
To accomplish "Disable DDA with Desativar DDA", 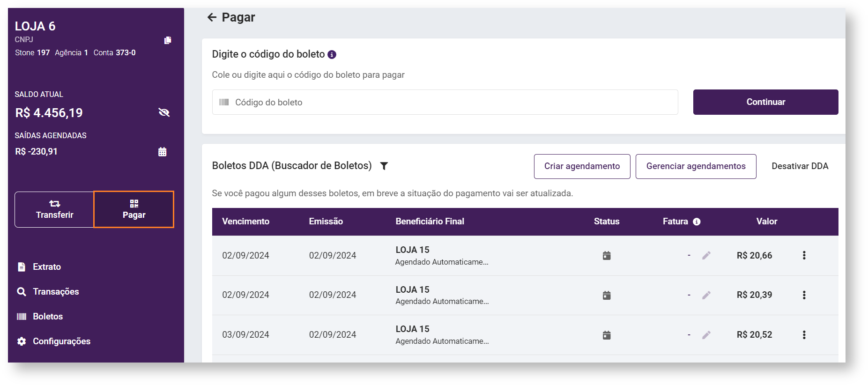I will point(800,166).
